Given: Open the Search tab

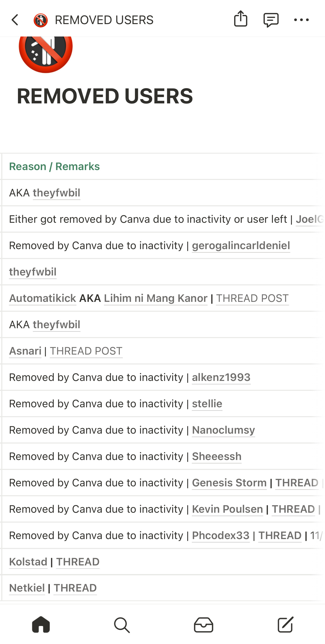Looking at the screenshot, I should pos(122,625).
